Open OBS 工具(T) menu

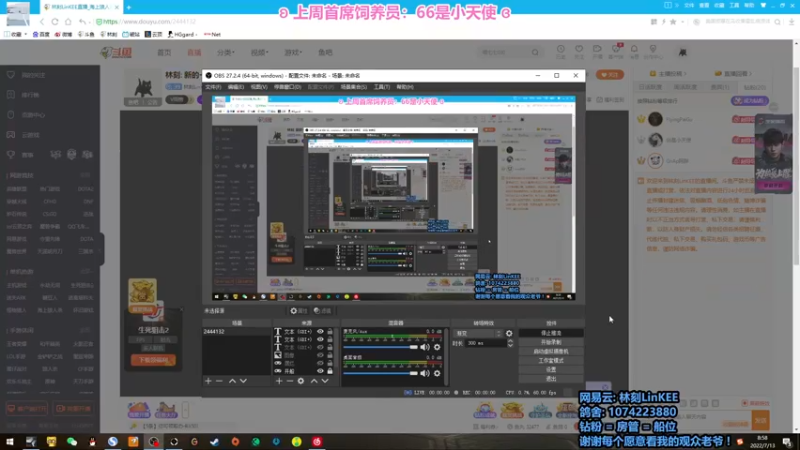click(x=382, y=87)
